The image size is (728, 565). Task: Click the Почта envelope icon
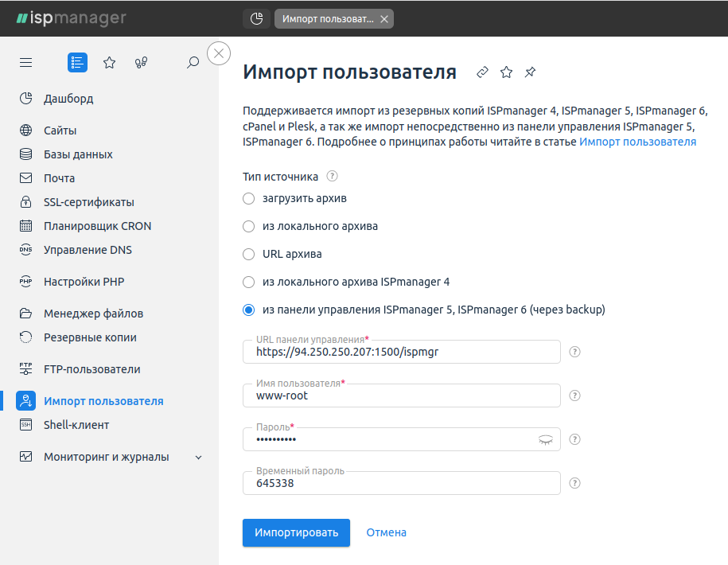click(x=26, y=178)
